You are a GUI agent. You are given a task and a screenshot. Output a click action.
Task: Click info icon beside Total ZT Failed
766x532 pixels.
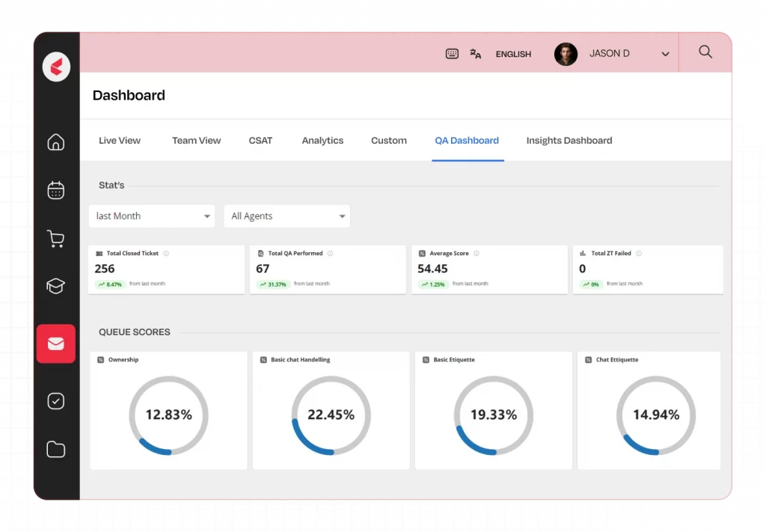[639, 254]
